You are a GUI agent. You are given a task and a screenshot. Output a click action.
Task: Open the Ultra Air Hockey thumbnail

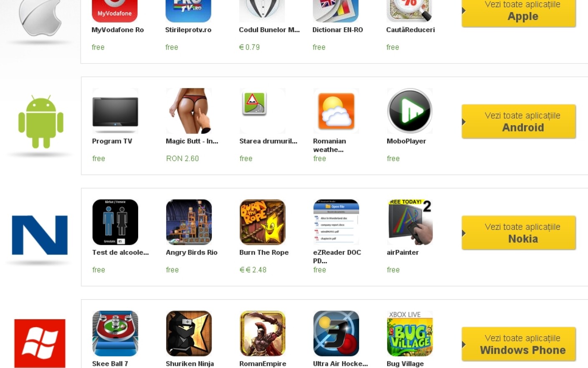pos(336,333)
